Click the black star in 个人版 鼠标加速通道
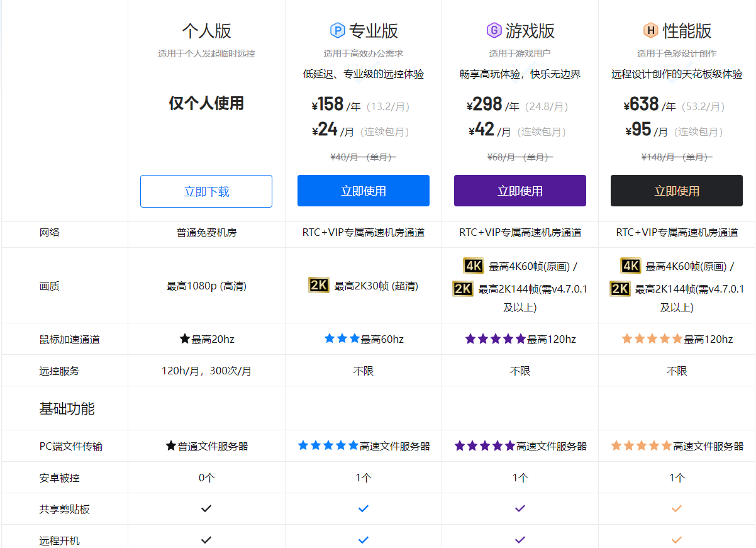This screenshot has height=548, width=756. [184, 339]
